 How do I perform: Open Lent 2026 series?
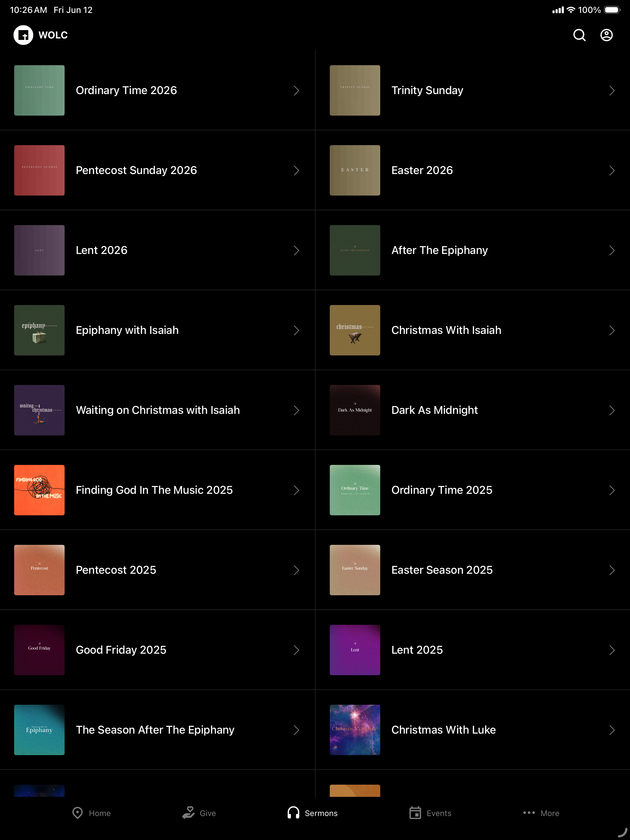tap(157, 250)
